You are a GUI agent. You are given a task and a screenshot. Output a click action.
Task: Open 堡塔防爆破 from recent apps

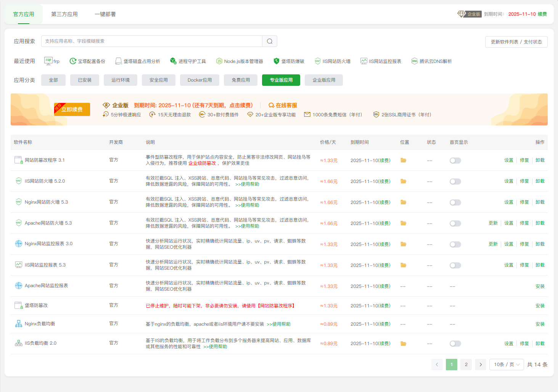[289, 61]
